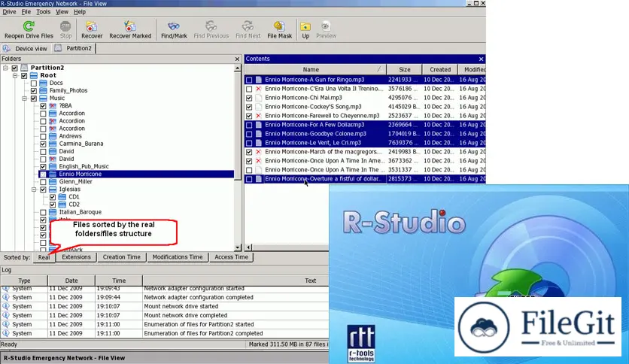
Task: Mark the Goodbye Colone.mp3 file checkbox
Action: click(x=249, y=135)
